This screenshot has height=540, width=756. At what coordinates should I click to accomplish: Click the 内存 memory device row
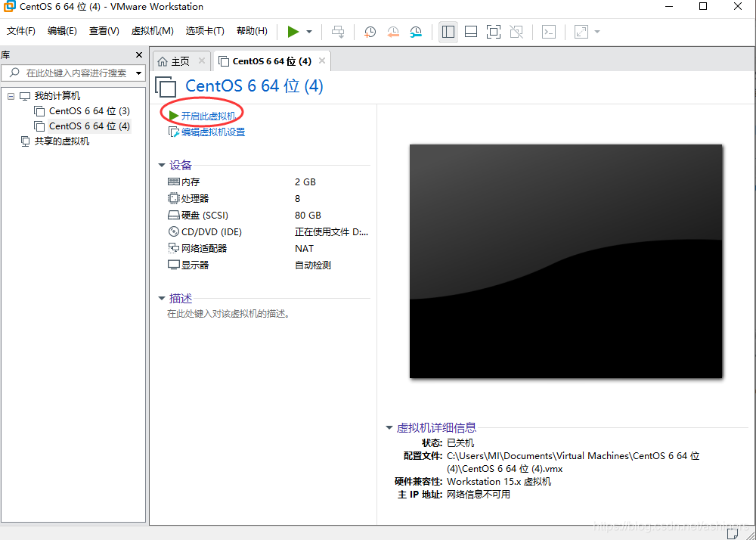click(x=268, y=182)
